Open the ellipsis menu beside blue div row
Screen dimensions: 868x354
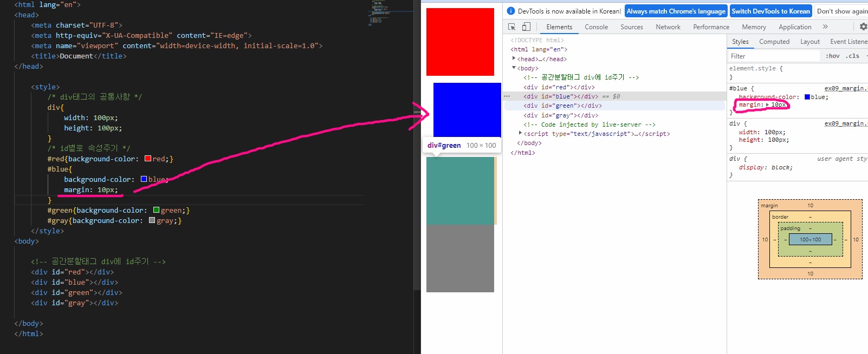[507, 96]
